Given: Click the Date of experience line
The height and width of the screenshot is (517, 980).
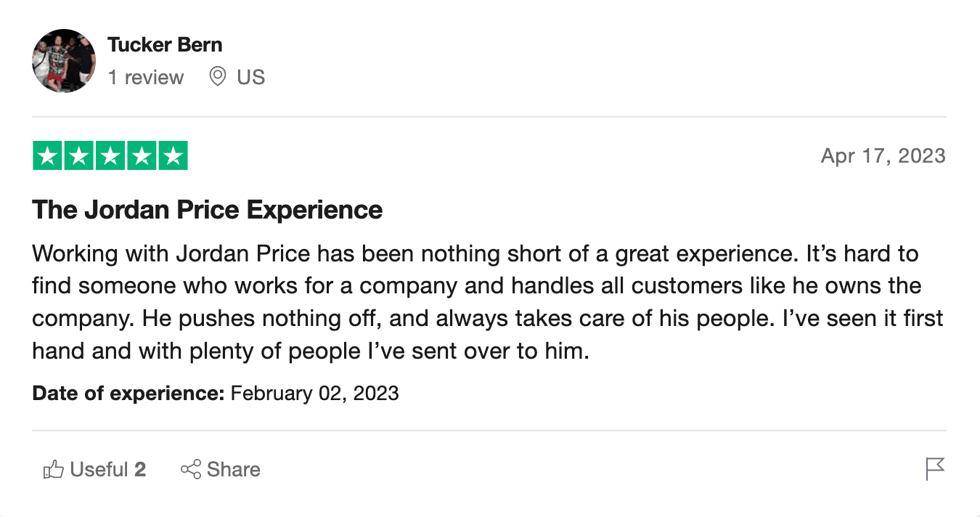Looking at the screenshot, I should [216, 394].
